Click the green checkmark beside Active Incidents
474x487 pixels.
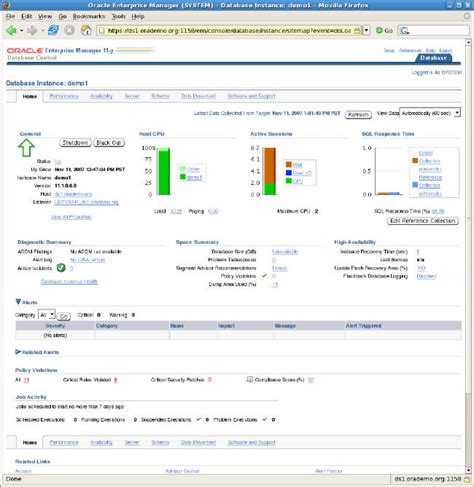(x=61, y=268)
